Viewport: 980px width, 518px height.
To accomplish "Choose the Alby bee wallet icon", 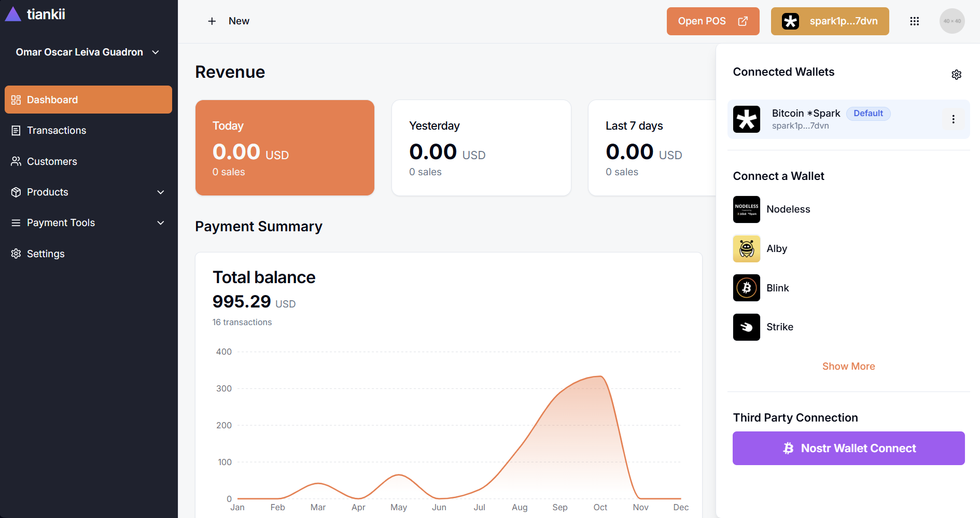I will 746,249.
